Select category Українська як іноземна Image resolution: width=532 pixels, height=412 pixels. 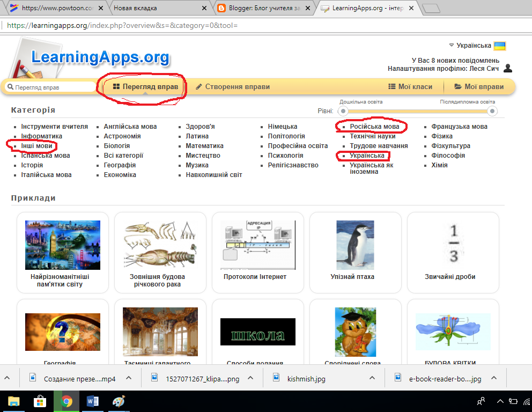[372, 168]
